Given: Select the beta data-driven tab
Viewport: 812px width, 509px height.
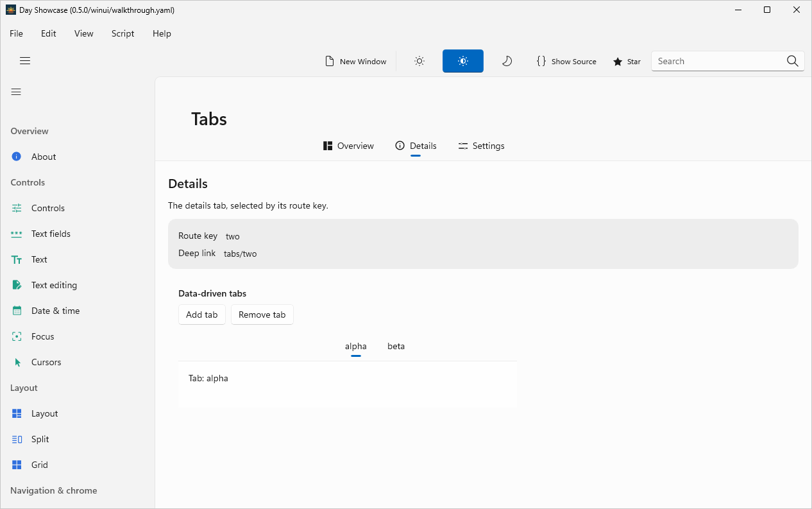Looking at the screenshot, I should point(396,347).
